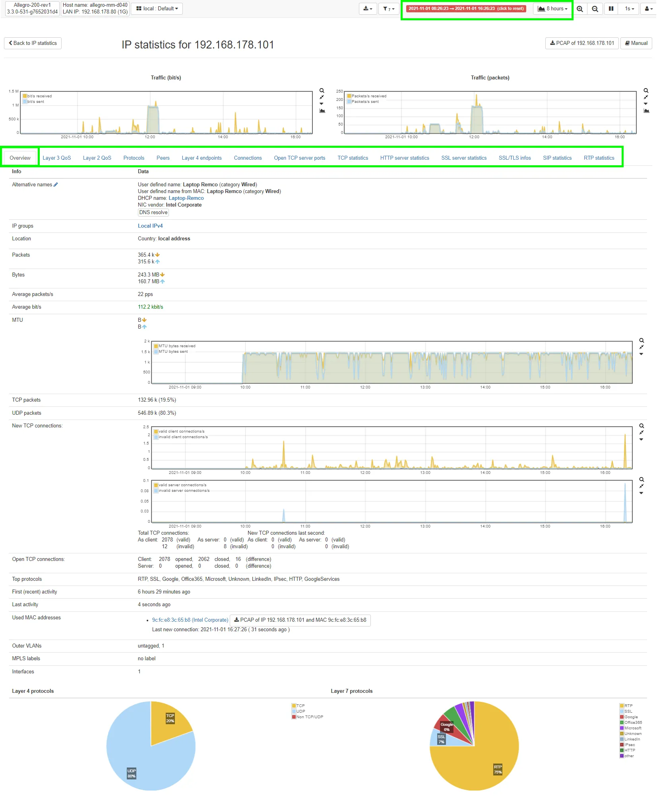Switch to the Protocols tab

(134, 158)
